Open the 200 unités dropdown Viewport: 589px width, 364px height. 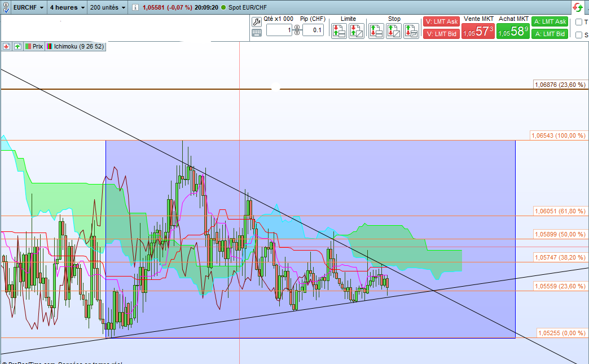tap(107, 7)
